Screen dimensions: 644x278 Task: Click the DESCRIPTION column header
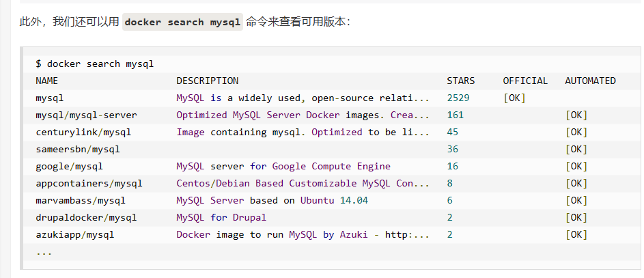pos(208,81)
